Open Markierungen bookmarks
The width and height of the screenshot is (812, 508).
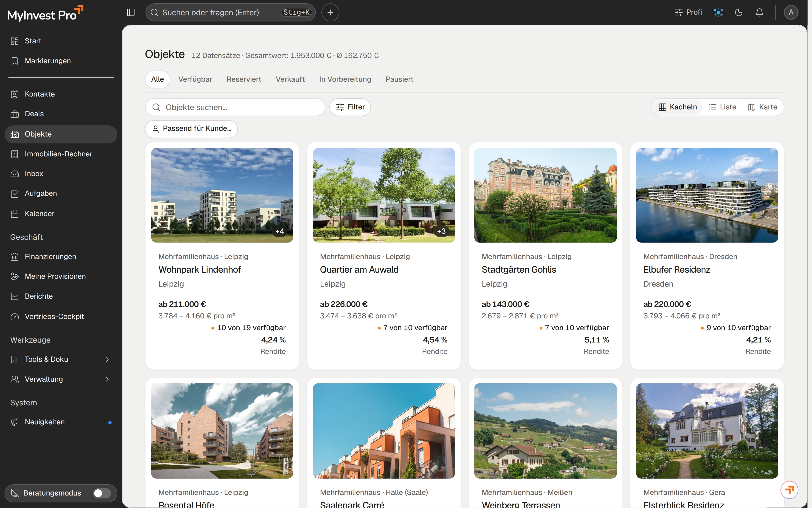coord(61,61)
